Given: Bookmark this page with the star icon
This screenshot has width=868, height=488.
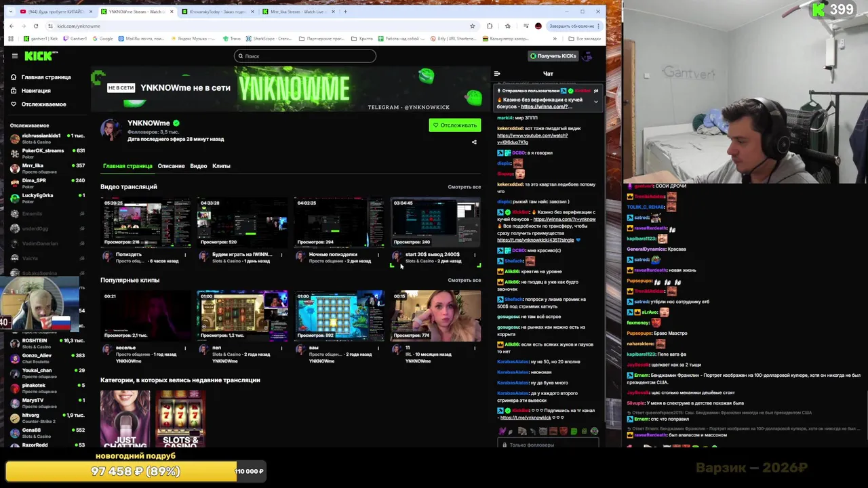Looking at the screenshot, I should (x=473, y=26).
